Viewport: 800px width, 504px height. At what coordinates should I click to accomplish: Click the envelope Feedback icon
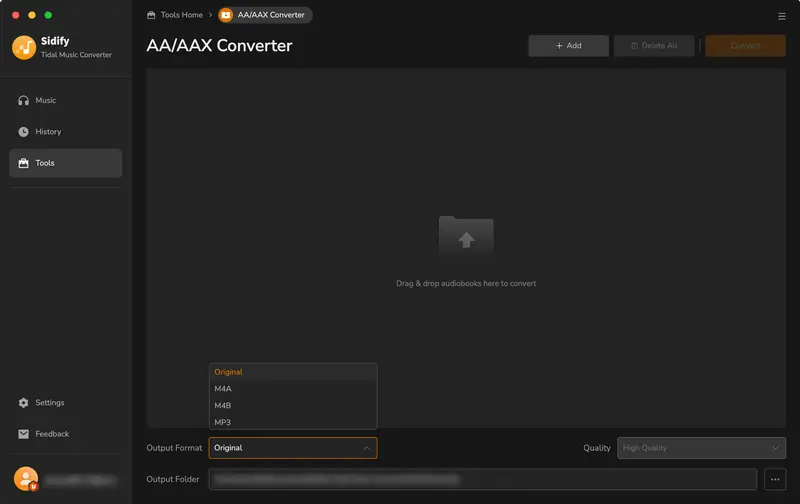pyautogui.click(x=23, y=434)
